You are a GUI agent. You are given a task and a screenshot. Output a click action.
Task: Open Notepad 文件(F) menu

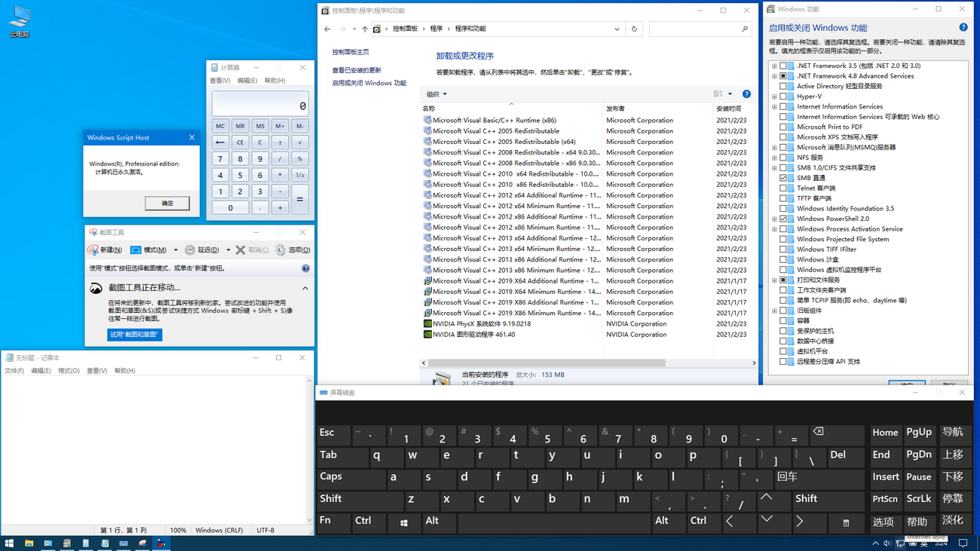(14, 371)
